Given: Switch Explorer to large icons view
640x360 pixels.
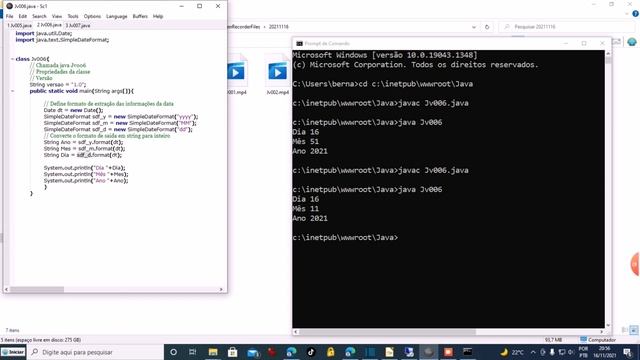Looking at the screenshot, I should pyautogui.click(x=634, y=330).
